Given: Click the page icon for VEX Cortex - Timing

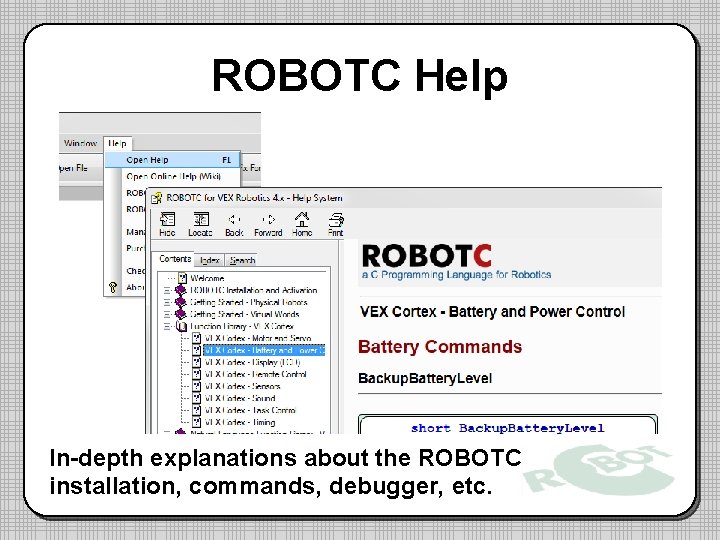Looking at the screenshot, I should (x=197, y=422).
